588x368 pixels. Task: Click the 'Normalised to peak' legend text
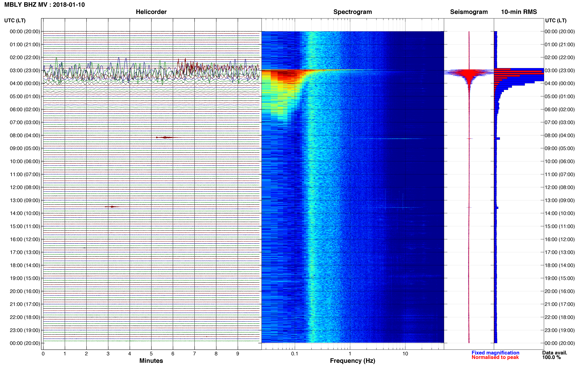point(495,357)
